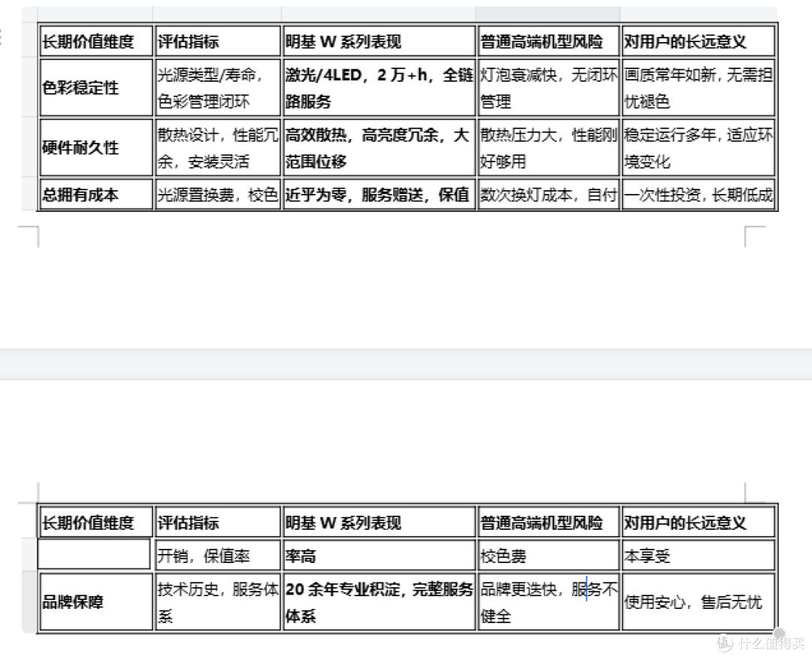Select the 光源置换费，校色 cell

point(217,195)
